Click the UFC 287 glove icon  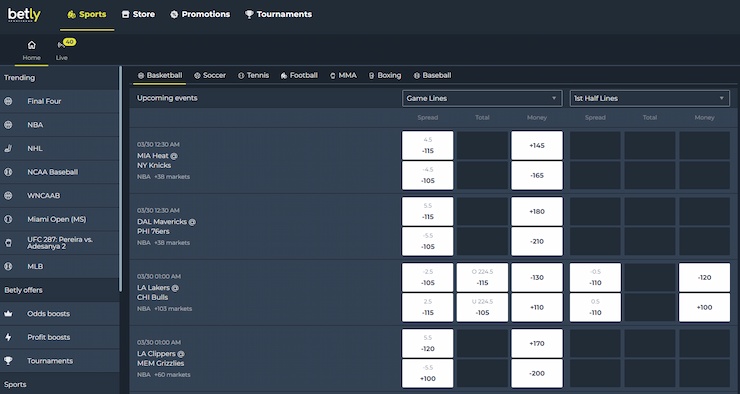tap(8, 243)
